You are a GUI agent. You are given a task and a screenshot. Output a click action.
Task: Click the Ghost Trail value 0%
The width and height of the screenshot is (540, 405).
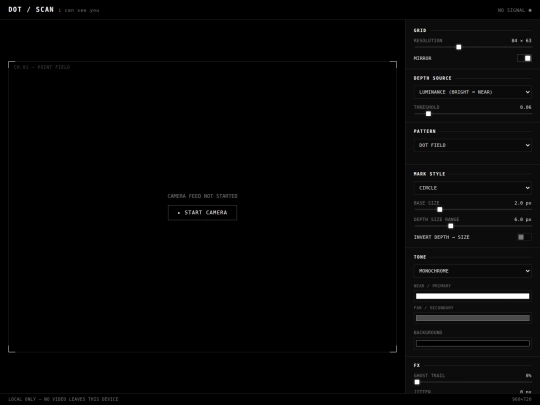[528, 375]
